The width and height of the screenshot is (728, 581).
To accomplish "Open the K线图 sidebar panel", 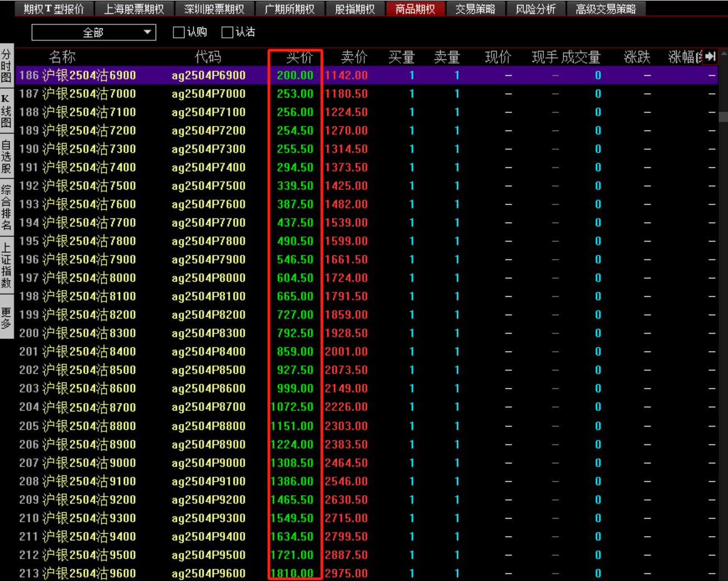I will (x=6, y=111).
